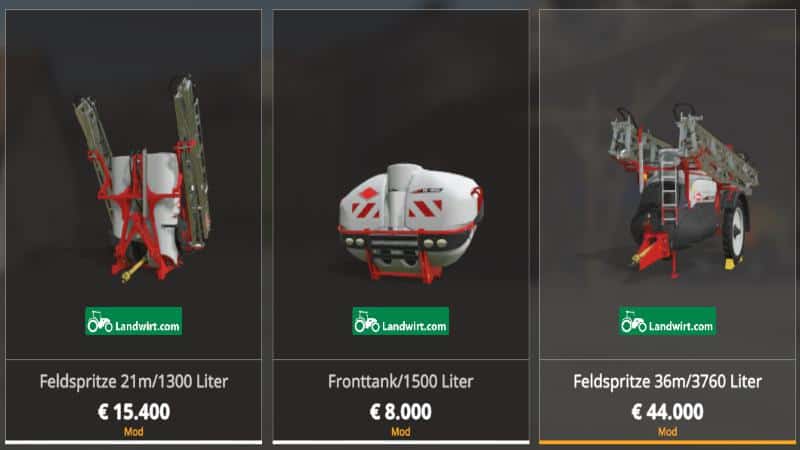Click Landwirt.com logo under 21m sprayer
The image size is (800, 450).
(133, 321)
